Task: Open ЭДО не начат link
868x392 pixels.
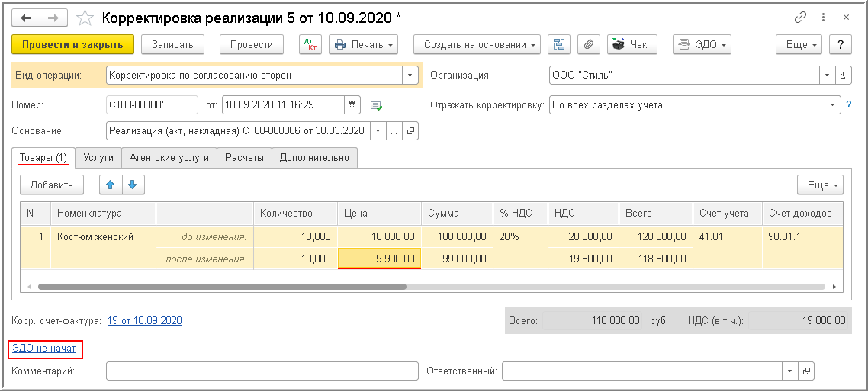Action: point(44,349)
